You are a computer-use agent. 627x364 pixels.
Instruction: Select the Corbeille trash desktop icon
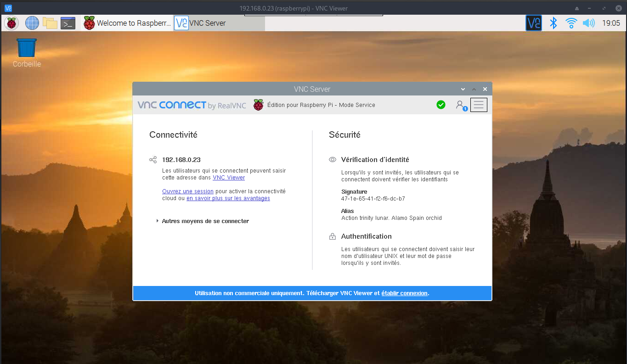27,52
